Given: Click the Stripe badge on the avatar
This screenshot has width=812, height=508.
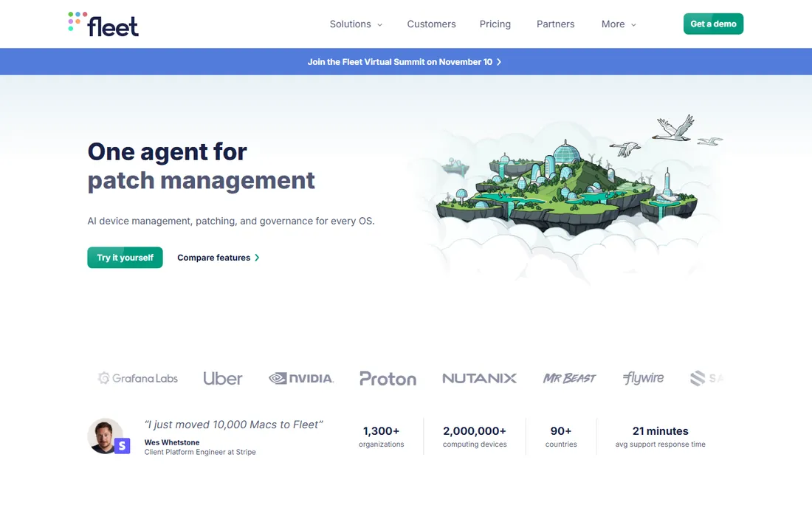Looking at the screenshot, I should (122, 446).
